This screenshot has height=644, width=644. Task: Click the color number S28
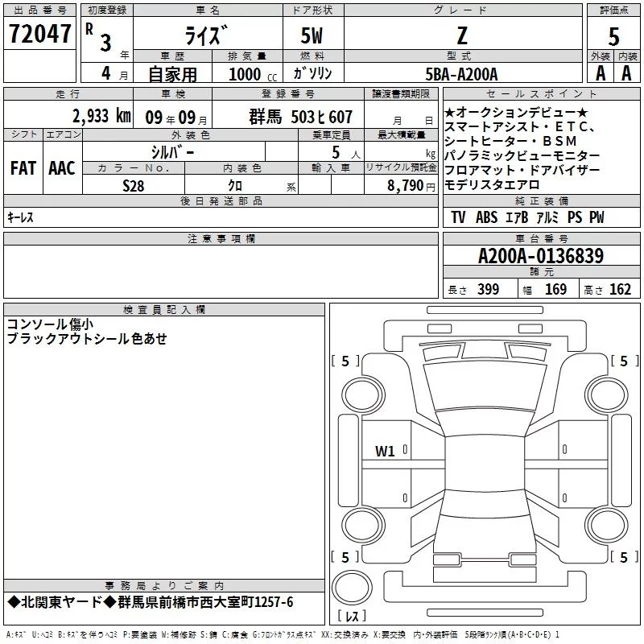pos(133,184)
